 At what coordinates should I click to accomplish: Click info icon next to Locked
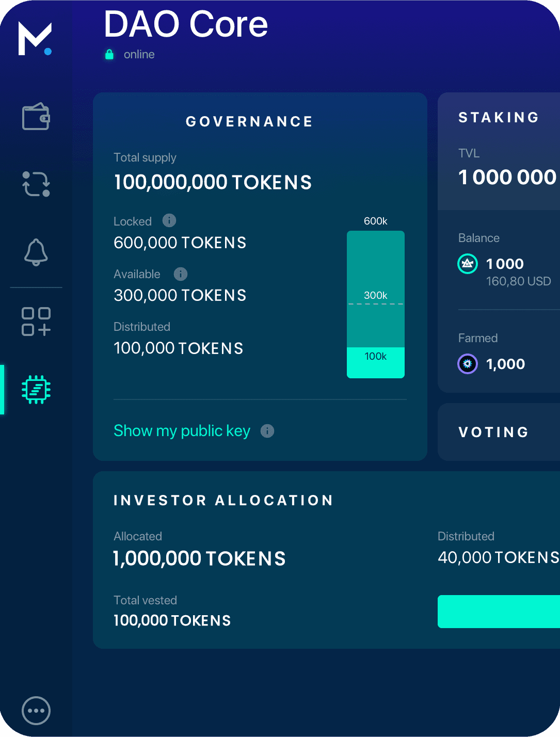coord(169,220)
